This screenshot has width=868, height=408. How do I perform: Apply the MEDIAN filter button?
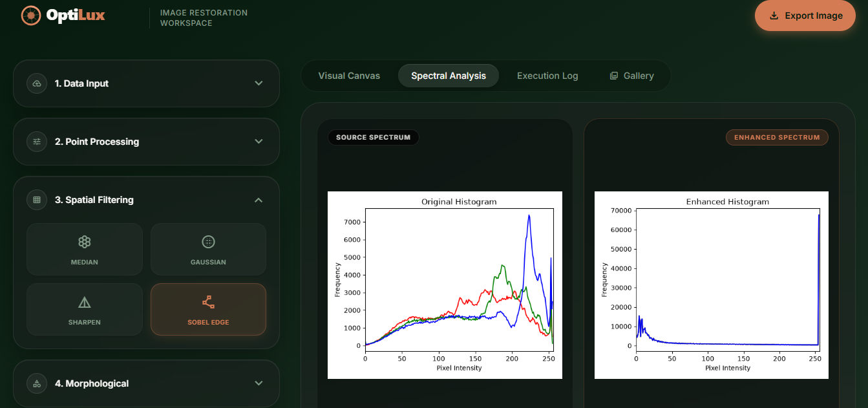(x=85, y=250)
